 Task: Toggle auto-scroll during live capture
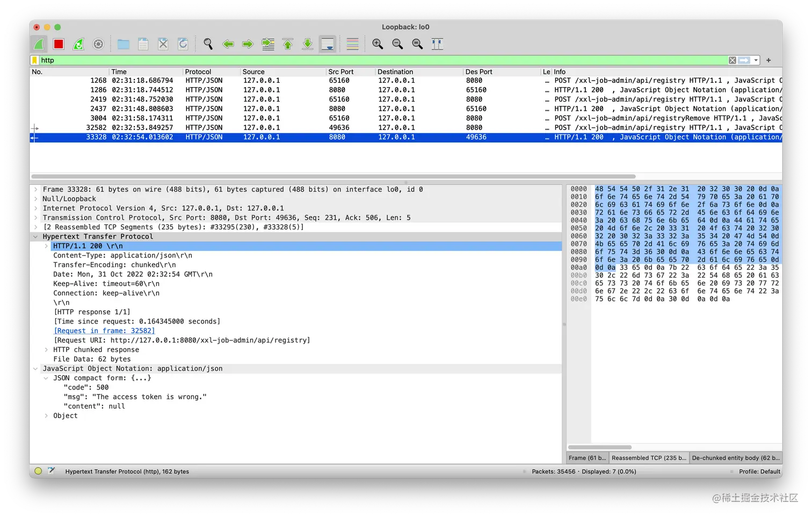(328, 44)
